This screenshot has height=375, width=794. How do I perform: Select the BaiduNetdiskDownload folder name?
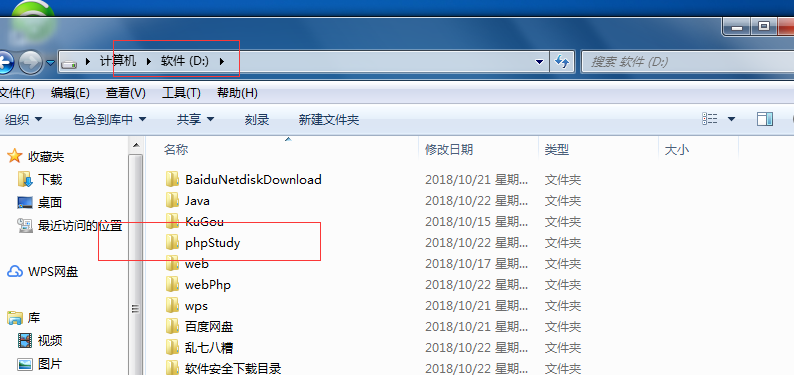click(253, 179)
